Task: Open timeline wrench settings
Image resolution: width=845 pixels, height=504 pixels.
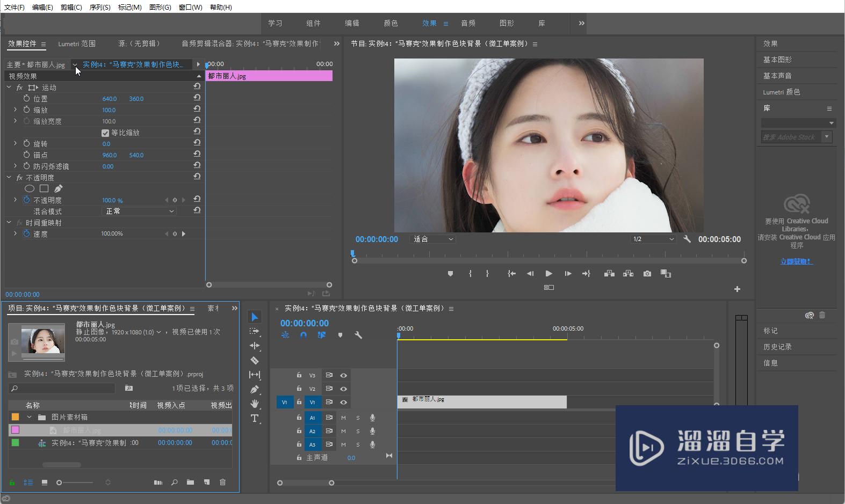Action: click(358, 335)
